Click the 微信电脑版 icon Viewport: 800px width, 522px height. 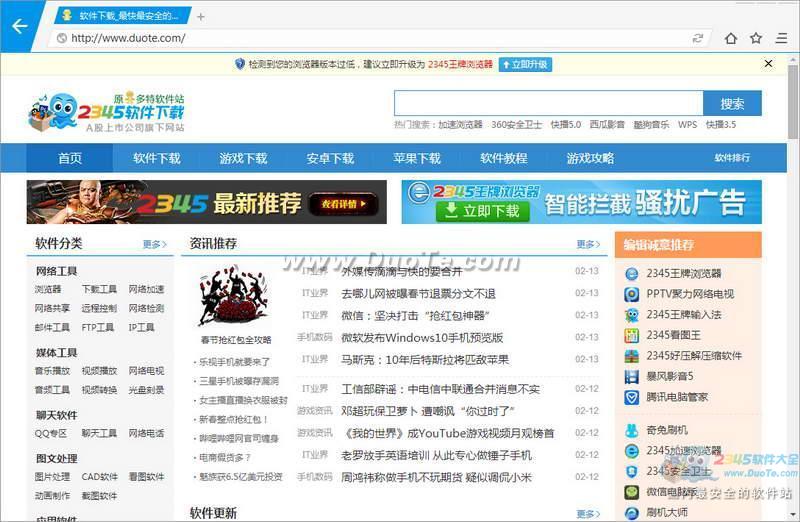pyautogui.click(x=632, y=492)
